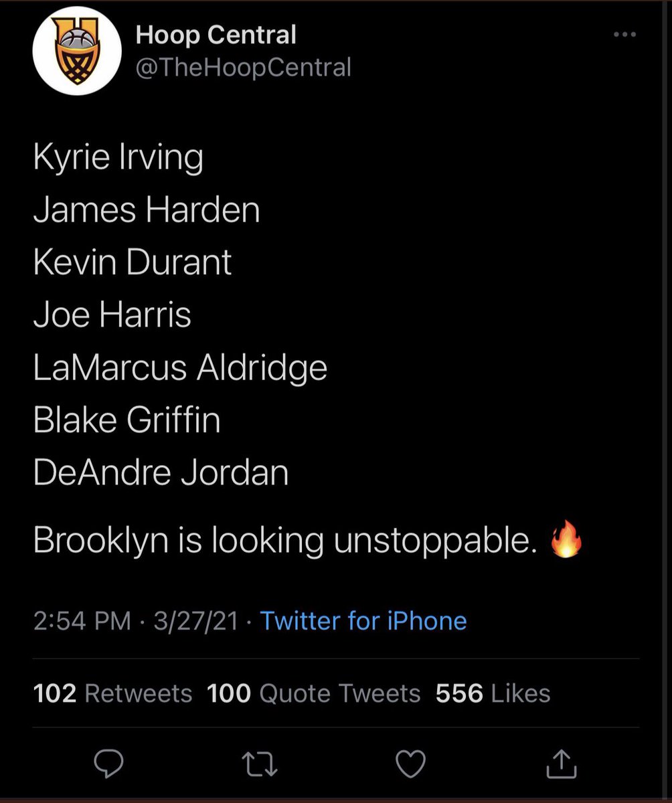Tap the retweet arrows icon

(258, 764)
